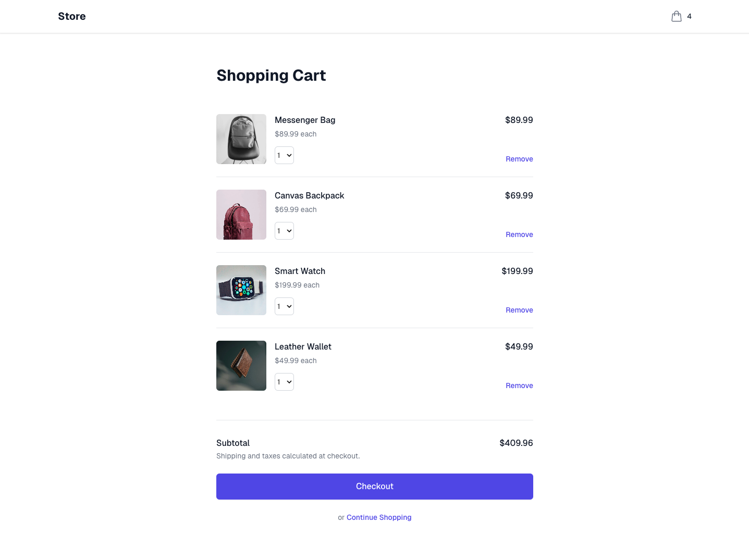749x560 pixels.
Task: Remove the Leather Wallet from the cart
Action: [519, 385]
